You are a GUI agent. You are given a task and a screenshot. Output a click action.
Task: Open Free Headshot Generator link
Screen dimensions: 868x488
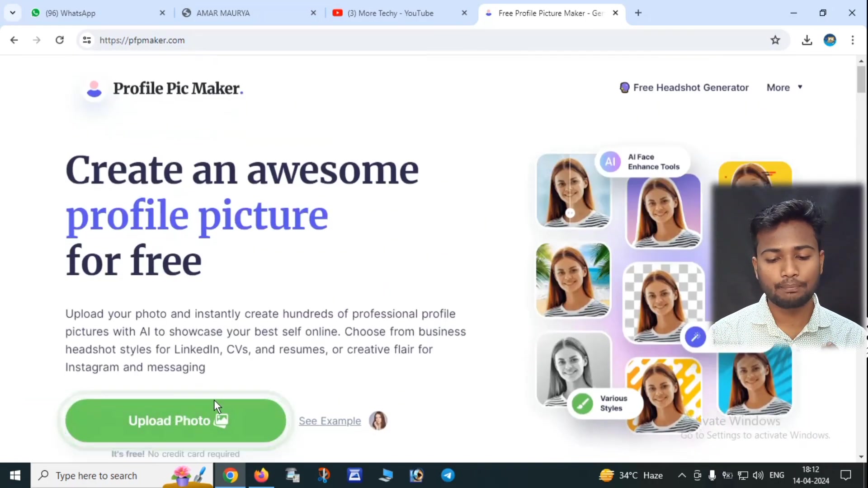click(x=684, y=88)
